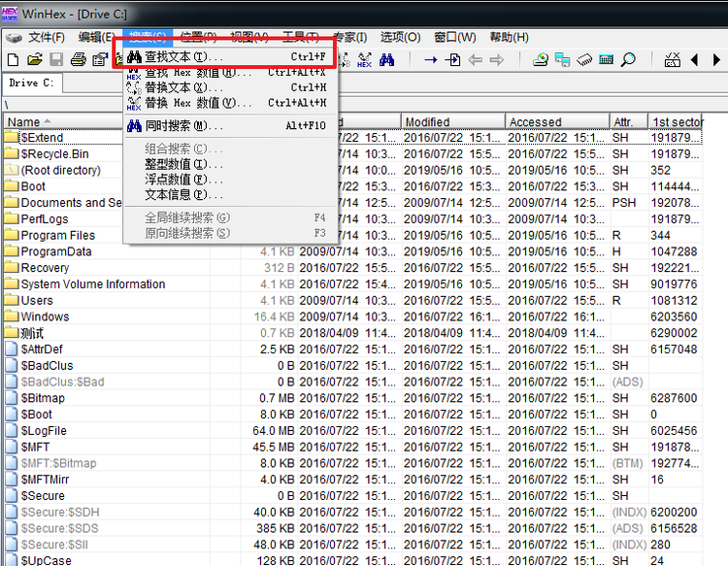Viewport: 728px width, 566px height.
Task: Select the ProgramData folder
Action: pyautogui.click(x=56, y=251)
